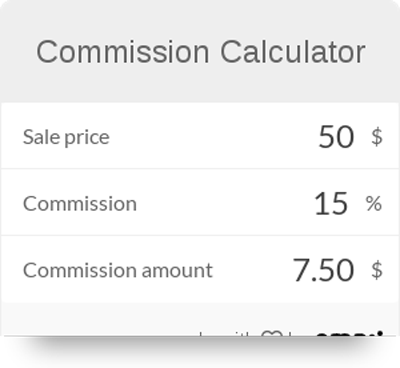Click the partially visible built with text
The width and height of the screenshot is (400, 368).
coord(227,333)
